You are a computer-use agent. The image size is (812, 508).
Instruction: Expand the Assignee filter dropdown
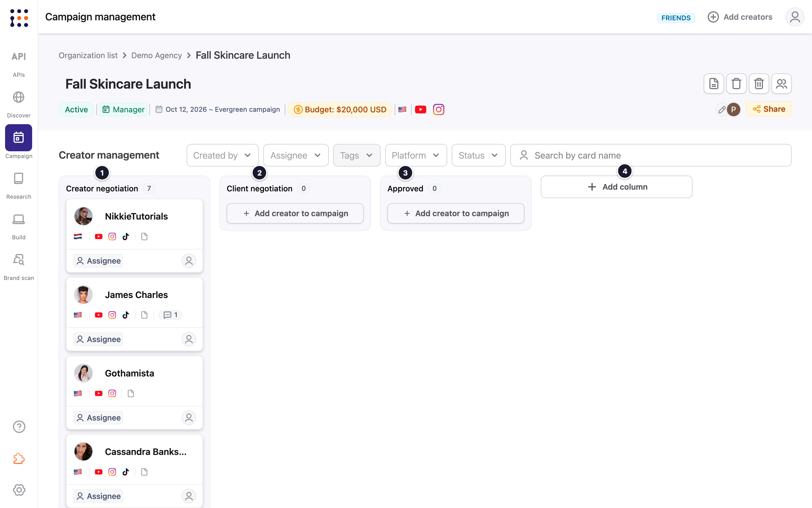[x=296, y=155]
